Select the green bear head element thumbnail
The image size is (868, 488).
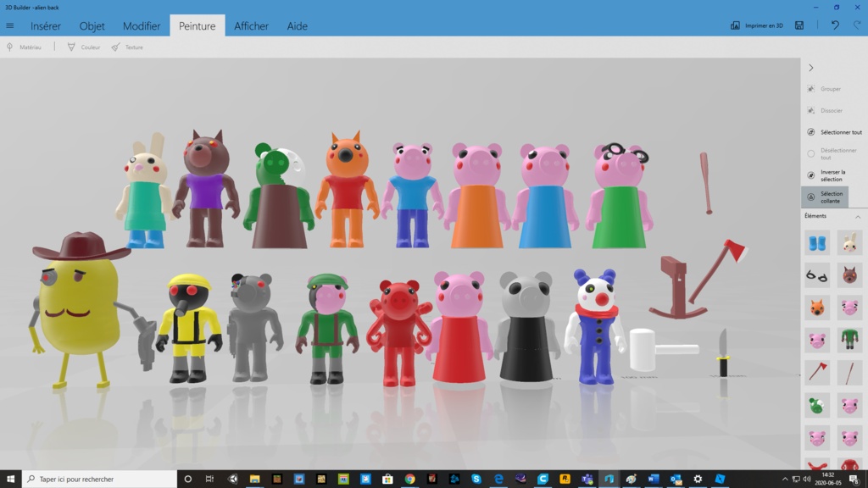tap(817, 405)
